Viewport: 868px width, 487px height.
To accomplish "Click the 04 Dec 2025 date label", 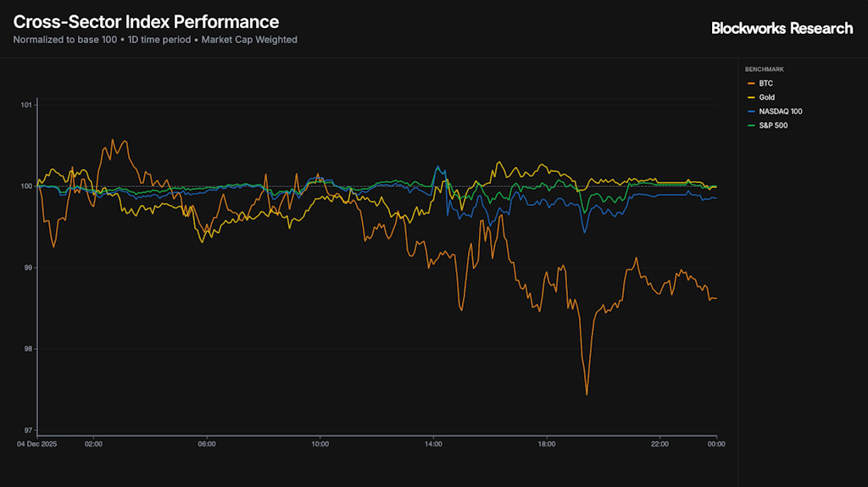I will coord(36,443).
